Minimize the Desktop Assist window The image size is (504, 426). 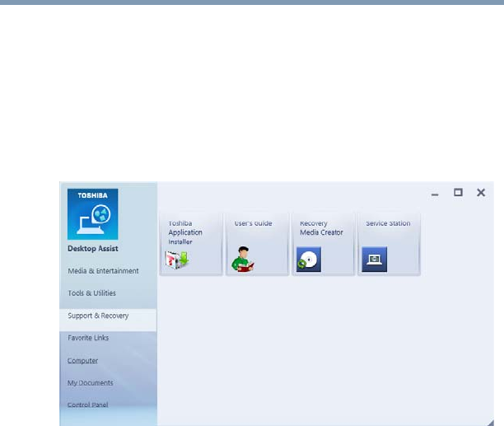435,194
